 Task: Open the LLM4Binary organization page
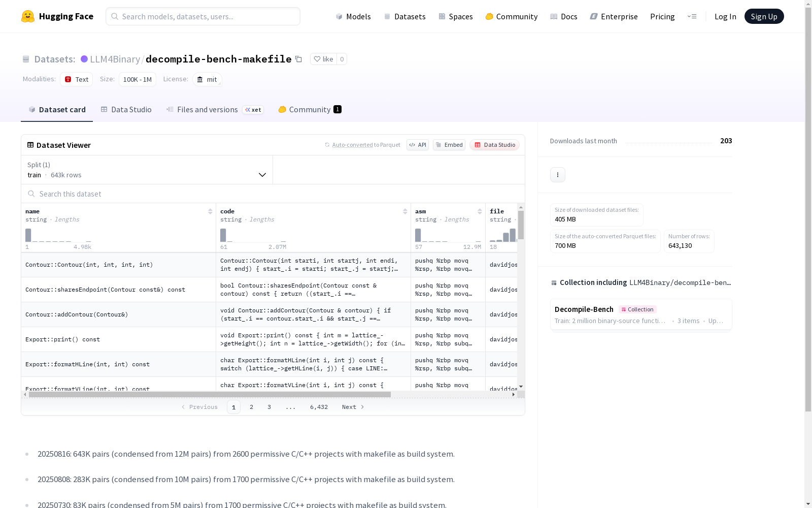[x=115, y=59]
